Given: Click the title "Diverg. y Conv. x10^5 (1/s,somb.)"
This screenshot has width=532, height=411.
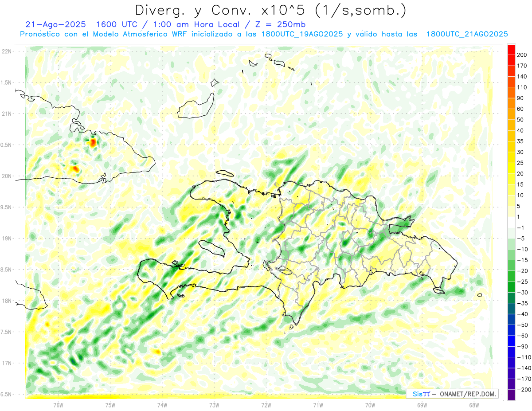Looking at the screenshot, I should pos(270,11).
